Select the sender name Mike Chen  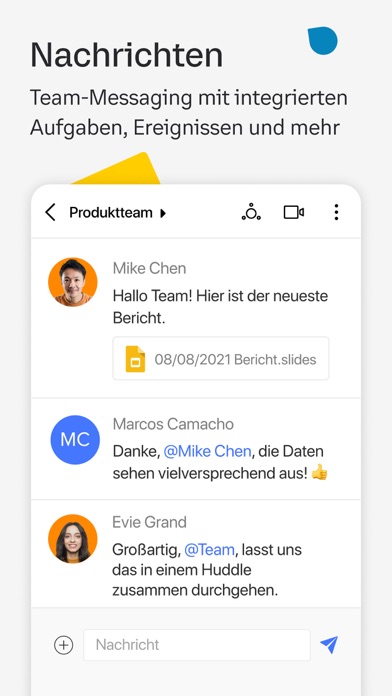pos(149,268)
